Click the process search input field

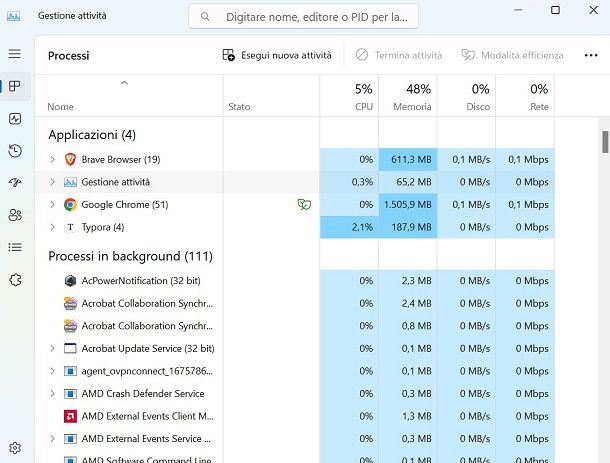click(x=303, y=17)
